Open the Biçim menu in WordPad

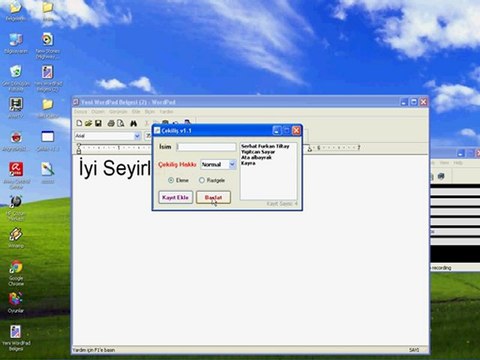tap(150, 112)
